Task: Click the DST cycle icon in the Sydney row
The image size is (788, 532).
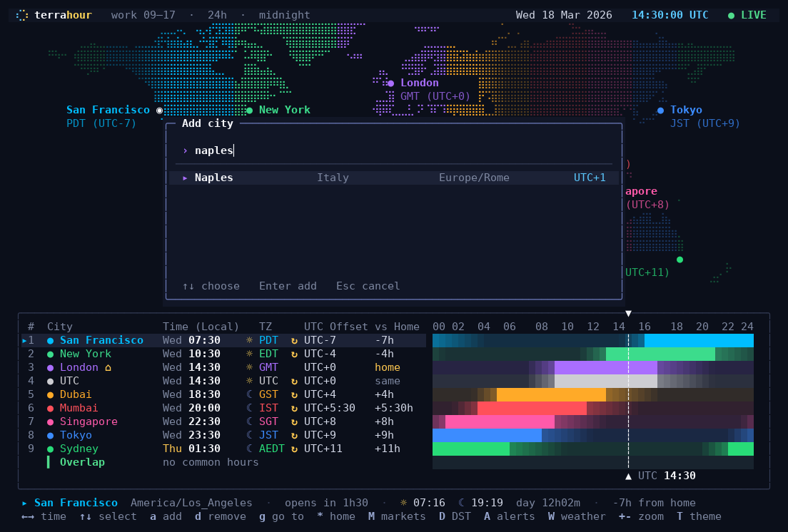Action: [294, 449]
